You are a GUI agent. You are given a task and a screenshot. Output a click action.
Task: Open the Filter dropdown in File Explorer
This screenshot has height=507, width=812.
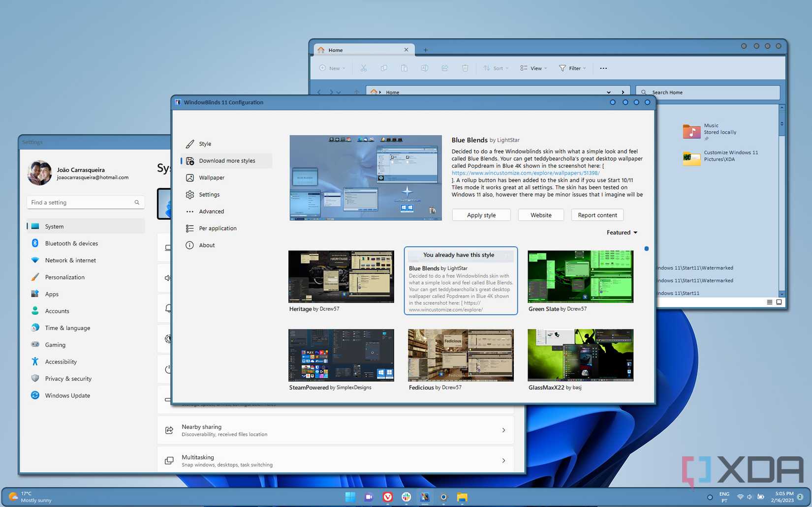pyautogui.click(x=572, y=68)
